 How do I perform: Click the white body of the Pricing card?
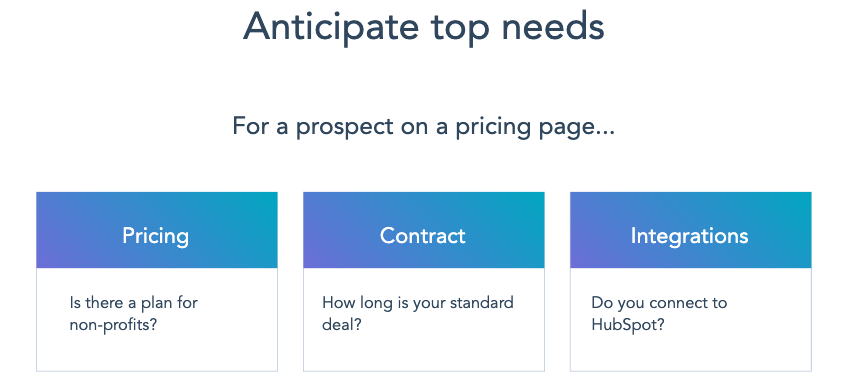point(157,320)
